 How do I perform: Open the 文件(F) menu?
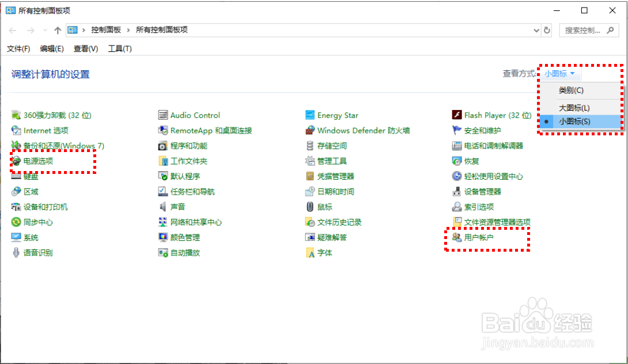(18, 48)
